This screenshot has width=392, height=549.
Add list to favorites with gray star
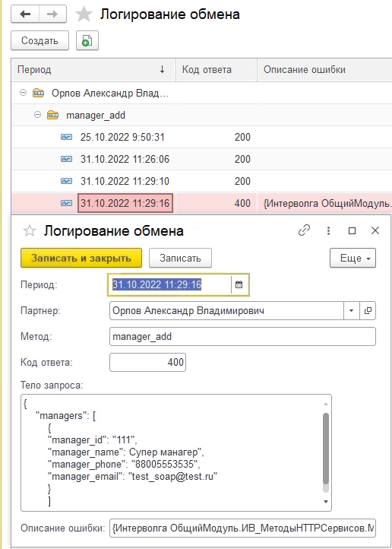(84, 14)
